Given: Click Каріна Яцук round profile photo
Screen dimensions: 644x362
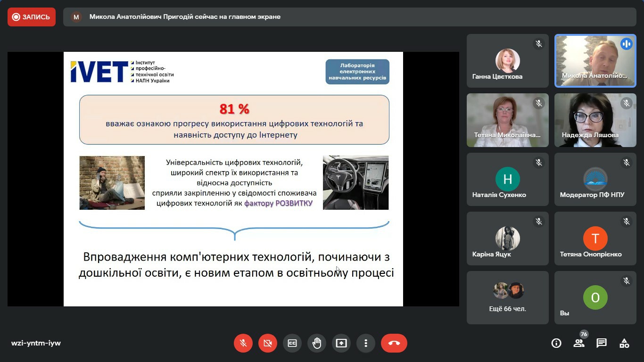Looking at the screenshot, I should (508, 238).
